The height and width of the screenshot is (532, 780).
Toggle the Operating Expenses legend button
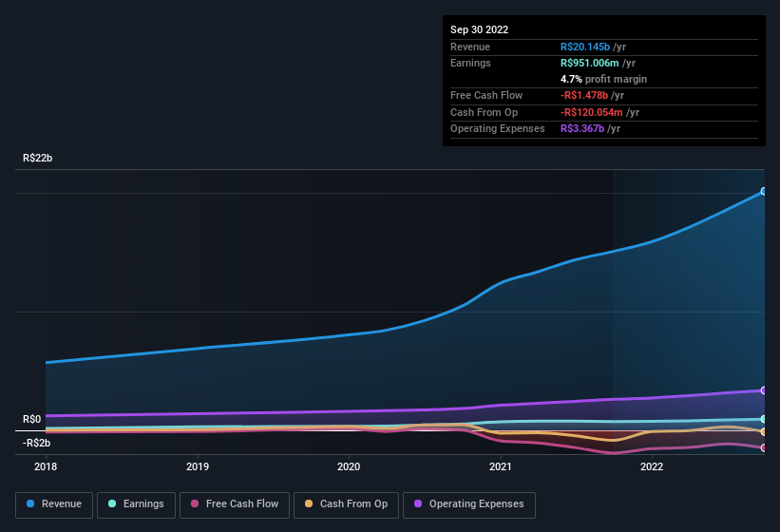coord(469,504)
